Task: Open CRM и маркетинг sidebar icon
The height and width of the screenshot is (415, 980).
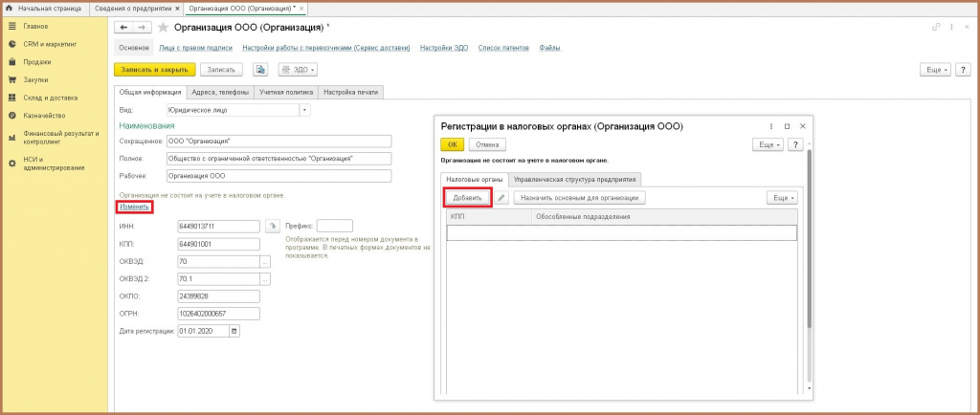Action: tap(11, 44)
